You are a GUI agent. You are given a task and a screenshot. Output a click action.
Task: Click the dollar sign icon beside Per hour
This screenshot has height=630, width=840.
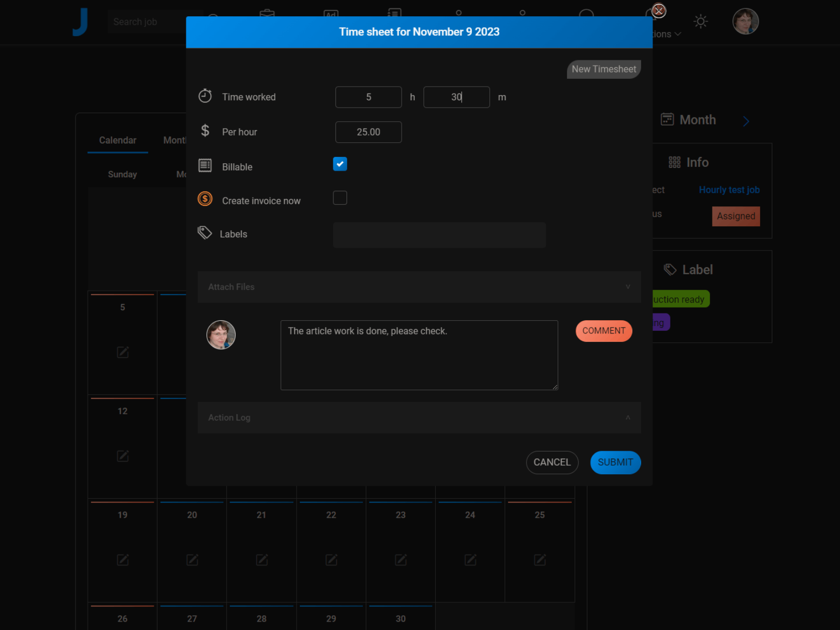click(x=205, y=130)
